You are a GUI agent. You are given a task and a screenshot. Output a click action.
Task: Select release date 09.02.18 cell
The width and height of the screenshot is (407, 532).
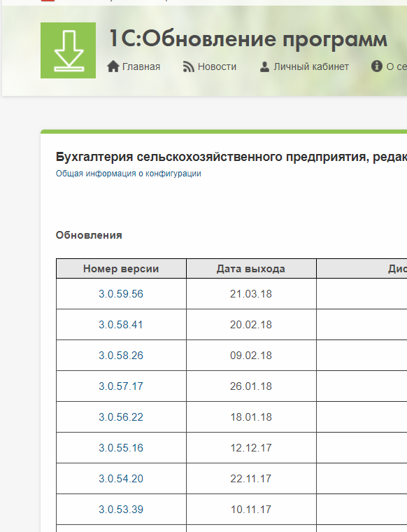point(251,356)
